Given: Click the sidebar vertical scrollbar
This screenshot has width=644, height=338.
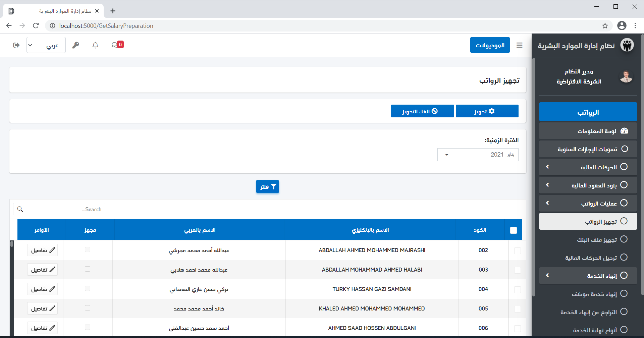Looking at the screenshot, I should pyautogui.click(x=533, y=177).
